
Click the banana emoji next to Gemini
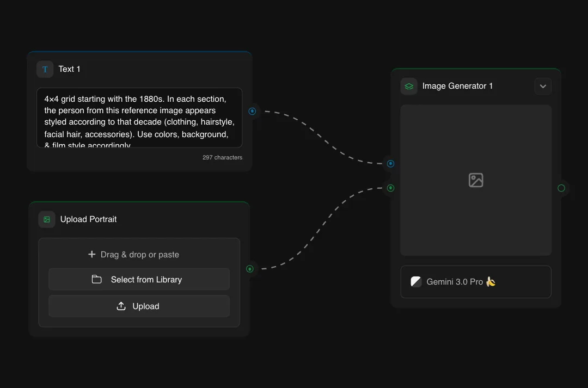491,281
